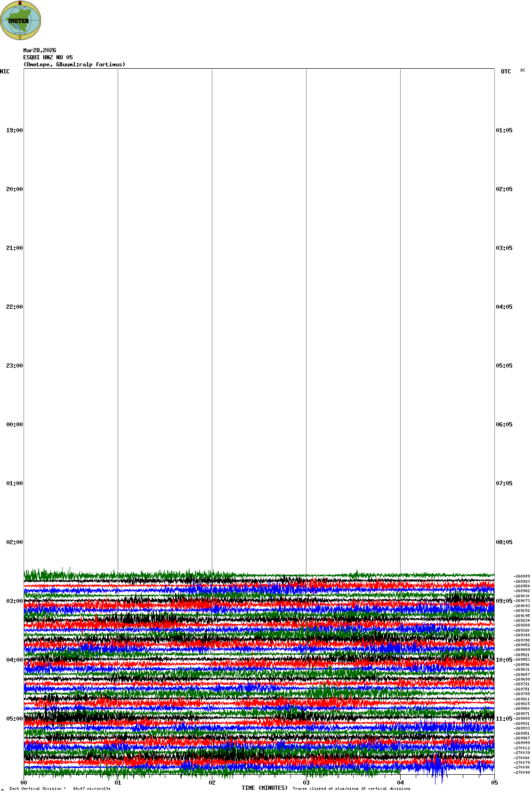Select the 22:00 local time marker

14,307
